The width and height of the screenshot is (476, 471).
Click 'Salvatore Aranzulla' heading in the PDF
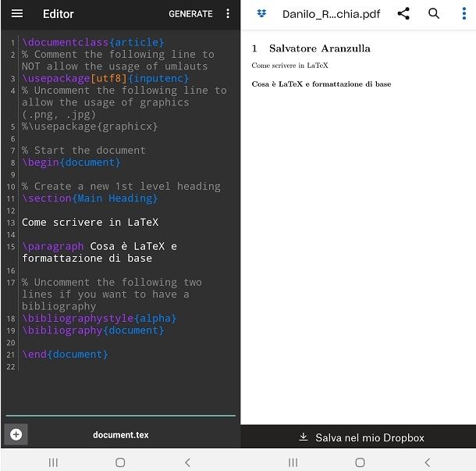tap(320, 48)
